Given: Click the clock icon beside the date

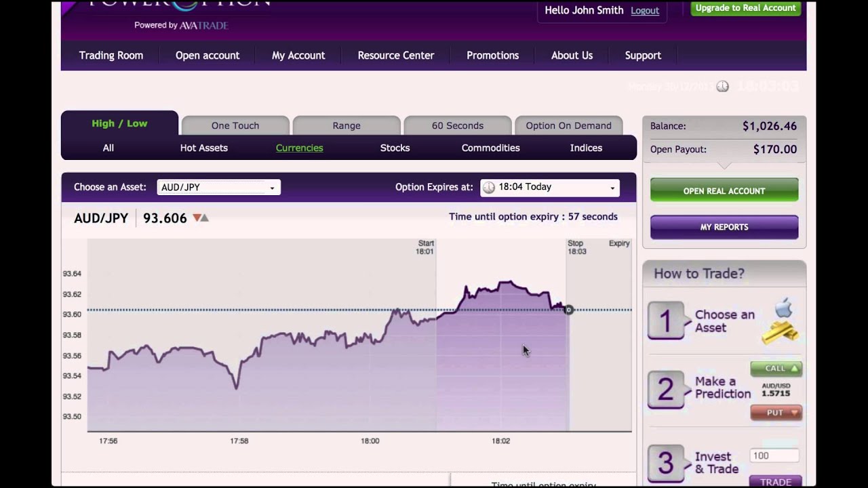Looking at the screenshot, I should click(x=722, y=87).
